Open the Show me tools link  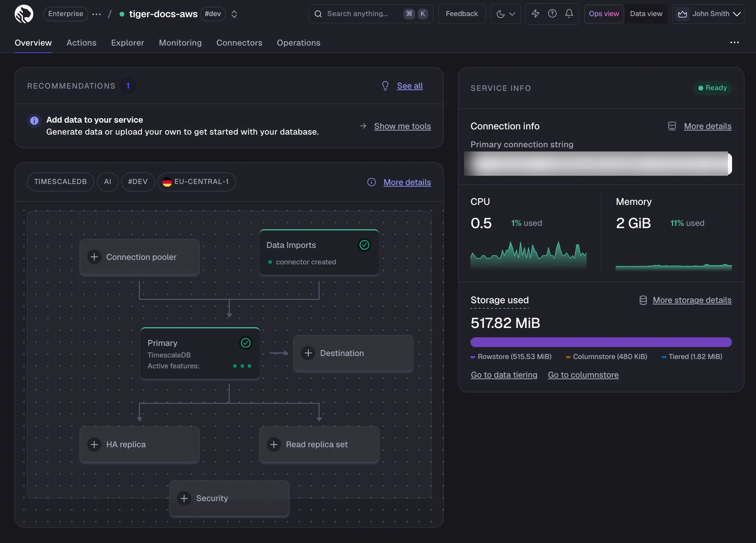pos(402,126)
